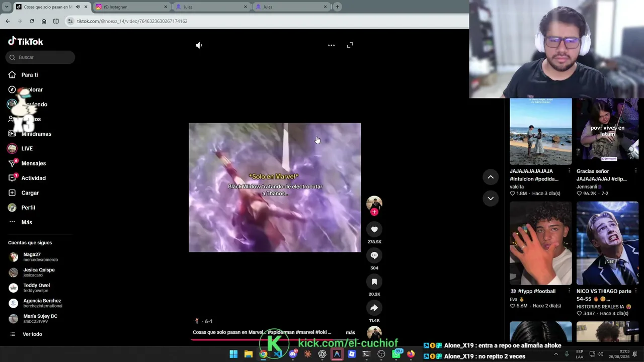Open the NICO VS THIAGO video thumbnail
This screenshot has height=362, width=644.
tap(607, 243)
